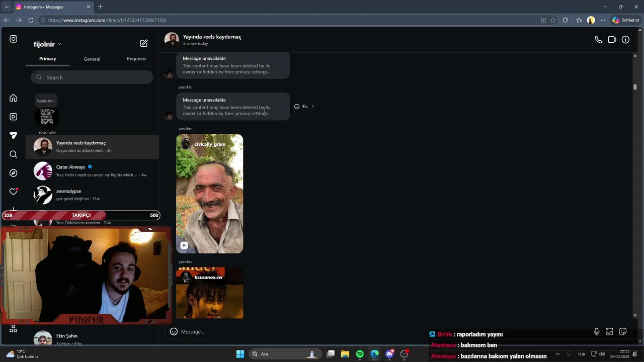Open the Ekin Şahin conversation
Viewport: 644px width, 362px height.
tap(92, 338)
